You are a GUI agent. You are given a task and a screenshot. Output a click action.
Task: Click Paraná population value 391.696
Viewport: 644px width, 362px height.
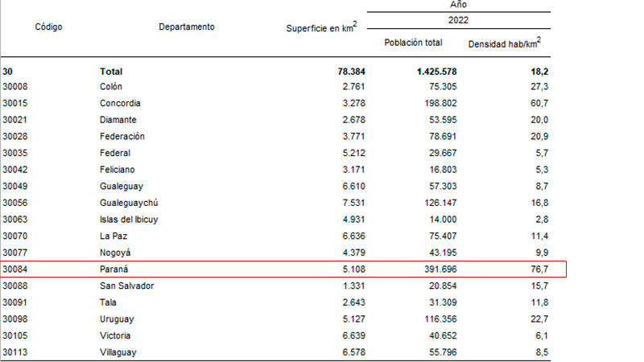[x=440, y=269]
